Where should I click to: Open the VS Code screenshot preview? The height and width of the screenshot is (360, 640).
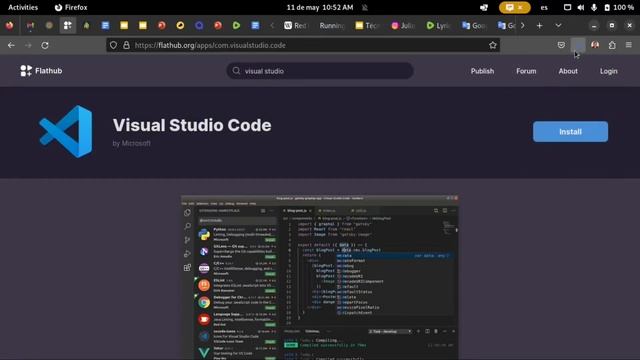tap(320, 278)
